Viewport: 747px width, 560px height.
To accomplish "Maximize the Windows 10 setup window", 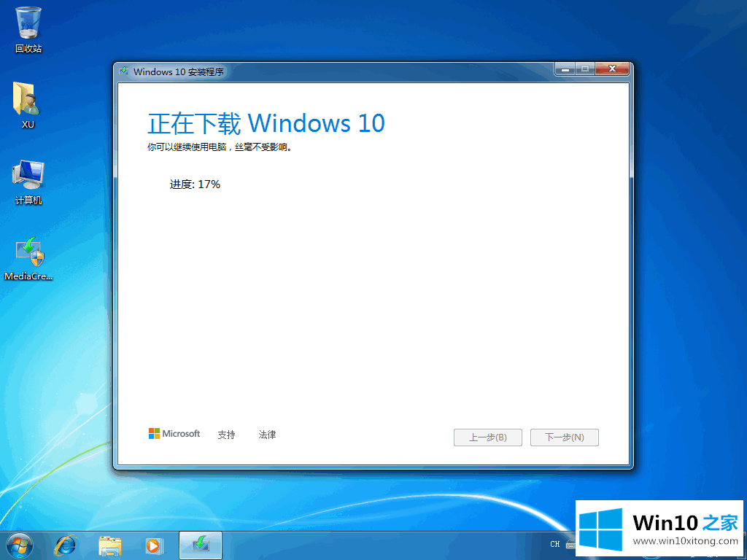I will (585, 69).
